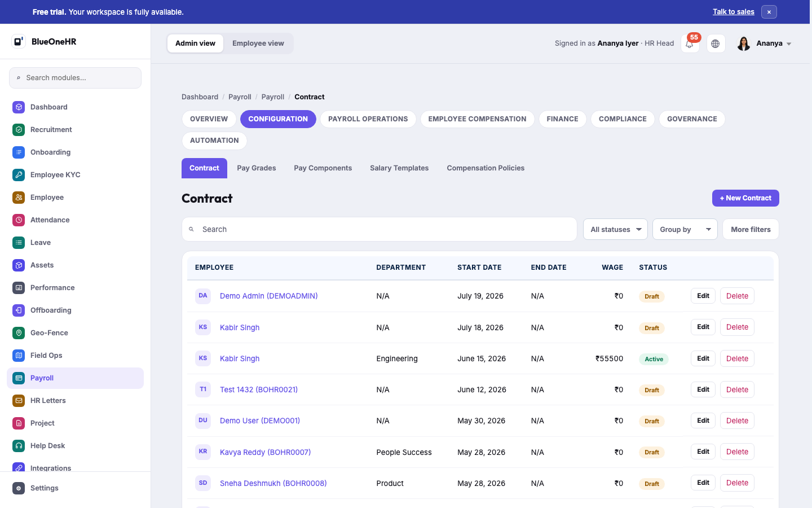Click the Performance chart icon

coord(19,288)
